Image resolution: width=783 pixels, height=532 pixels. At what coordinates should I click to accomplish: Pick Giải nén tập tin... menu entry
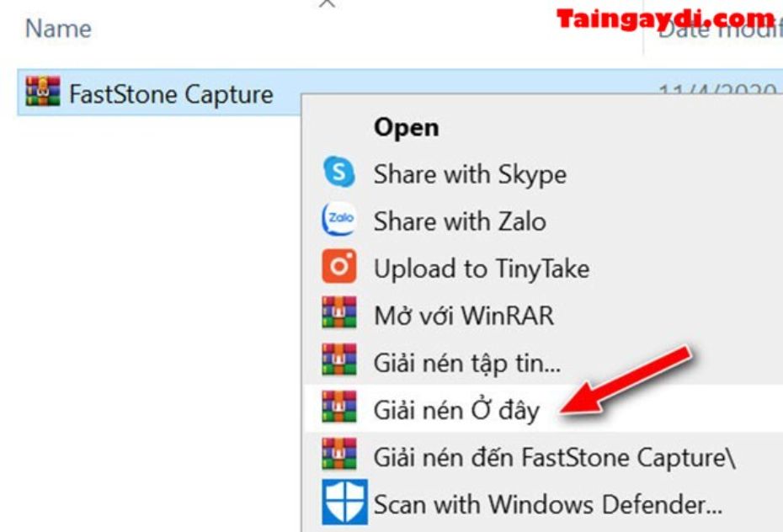(467, 364)
